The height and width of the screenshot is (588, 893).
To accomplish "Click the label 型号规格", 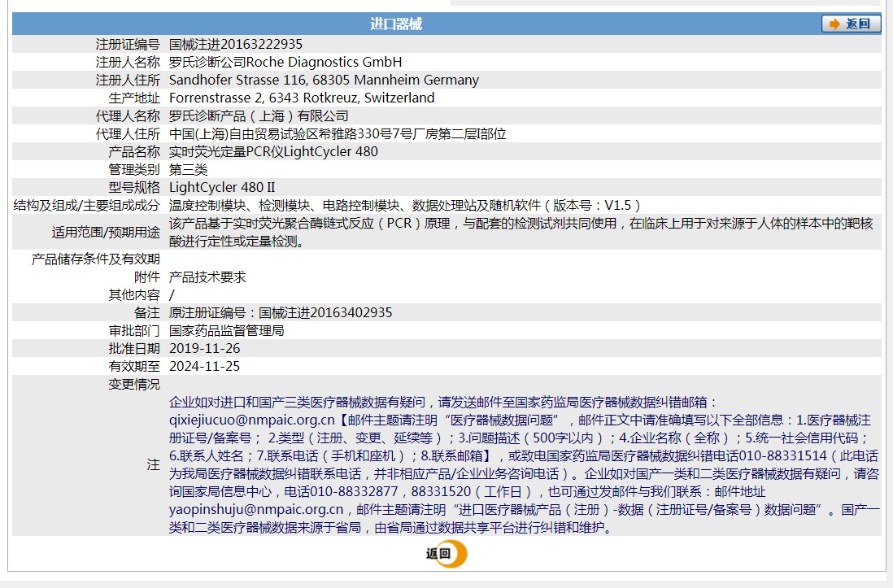I will click(134, 187).
